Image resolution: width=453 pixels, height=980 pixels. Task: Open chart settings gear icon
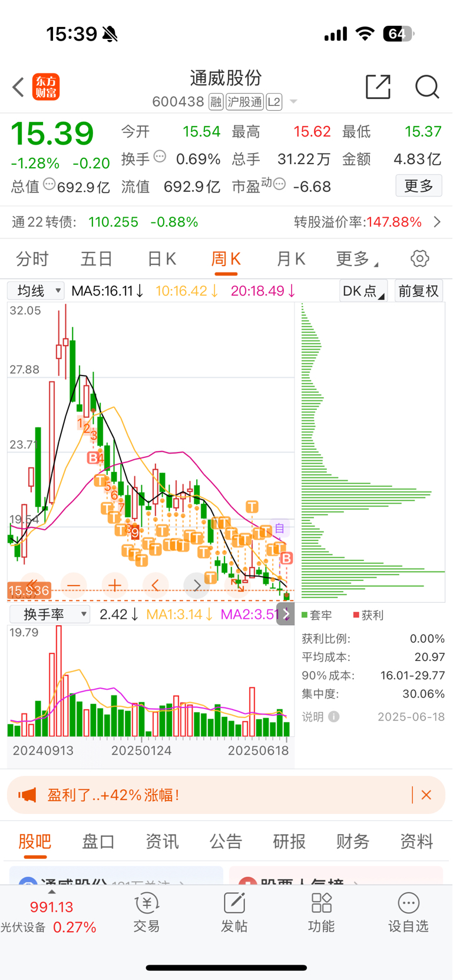419,258
